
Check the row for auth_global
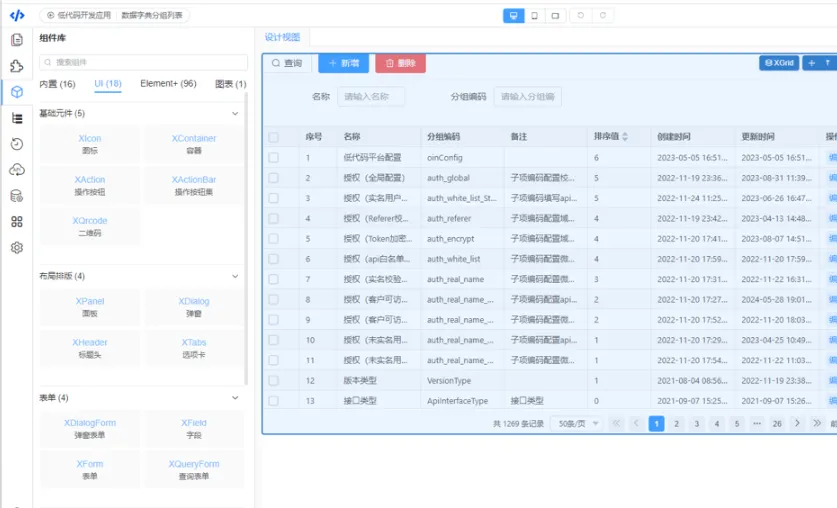[x=273, y=178]
